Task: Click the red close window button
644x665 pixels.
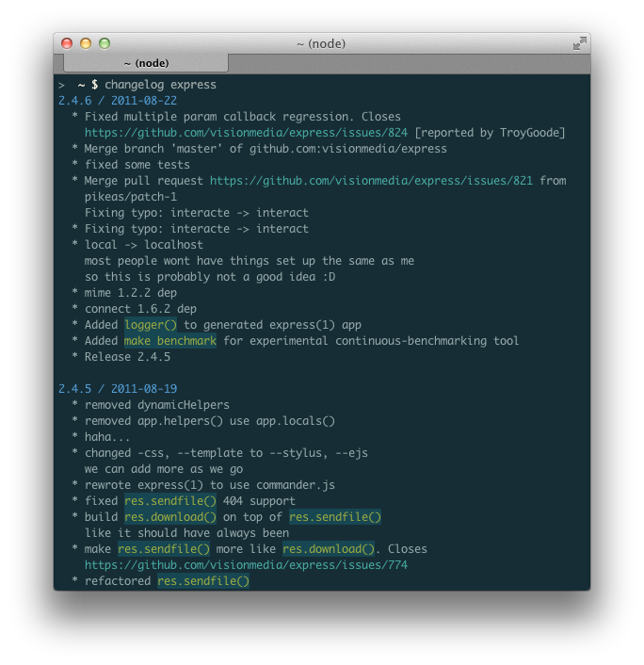Action: tap(67, 43)
